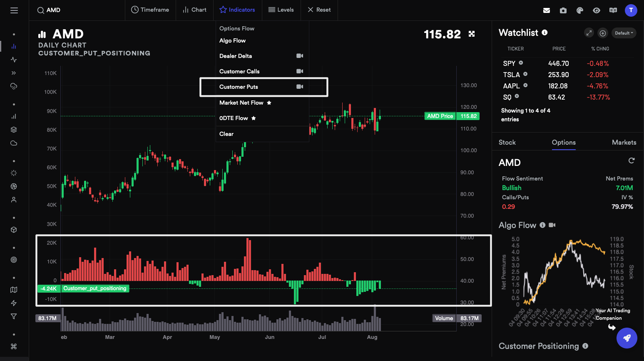Click the plain cloud sidebar icon
The image size is (644, 361).
14,143
